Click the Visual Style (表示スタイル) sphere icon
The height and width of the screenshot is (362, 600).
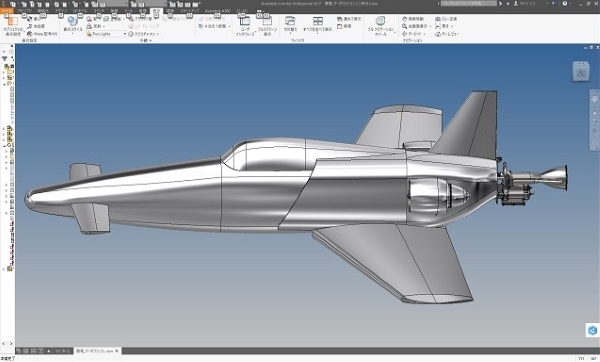click(72, 21)
